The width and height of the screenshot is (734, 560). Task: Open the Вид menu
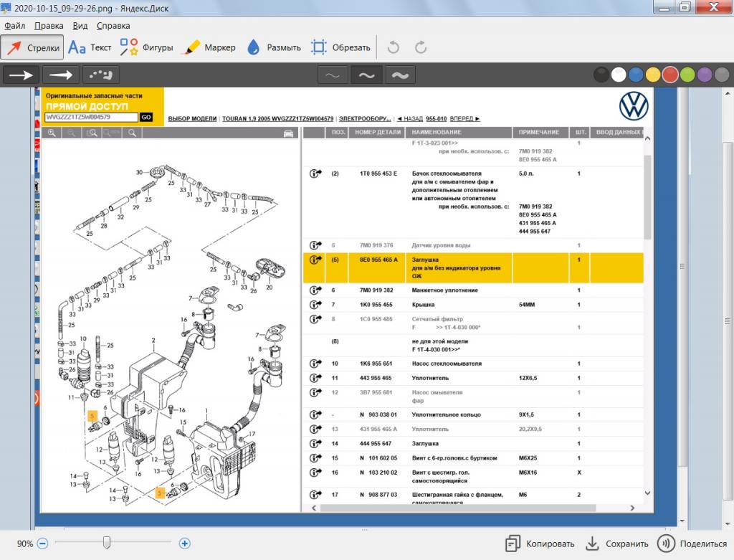pos(80,26)
